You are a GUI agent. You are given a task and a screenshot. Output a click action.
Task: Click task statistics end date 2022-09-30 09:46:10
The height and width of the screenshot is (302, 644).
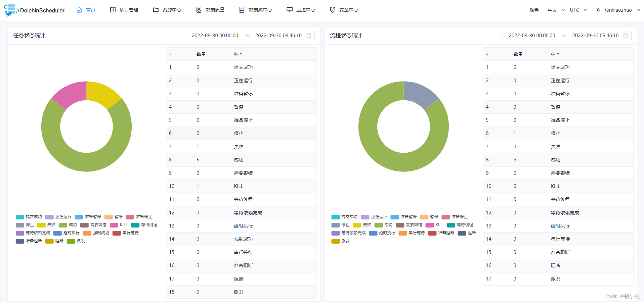pos(278,36)
